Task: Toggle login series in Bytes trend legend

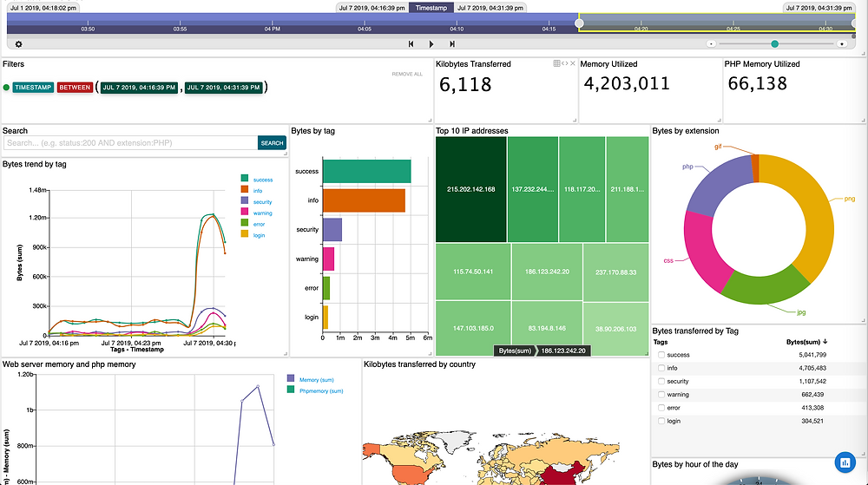Action: pyautogui.click(x=253, y=234)
